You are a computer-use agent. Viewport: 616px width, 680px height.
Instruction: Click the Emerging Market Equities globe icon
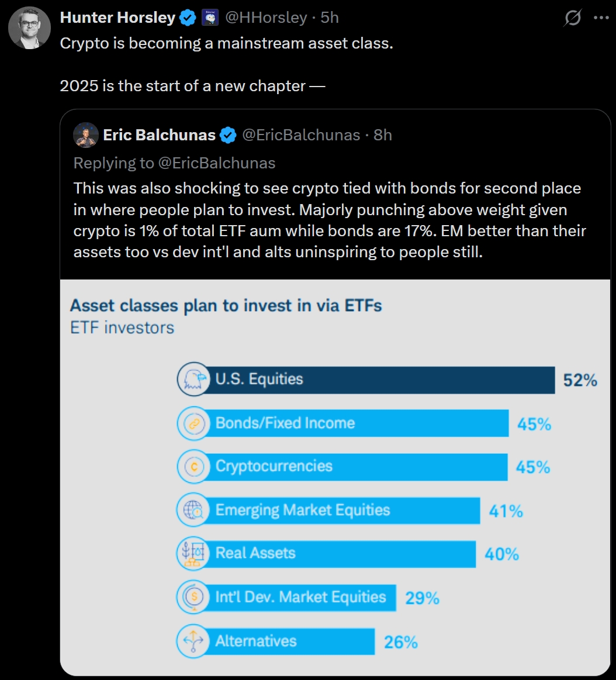(x=193, y=510)
